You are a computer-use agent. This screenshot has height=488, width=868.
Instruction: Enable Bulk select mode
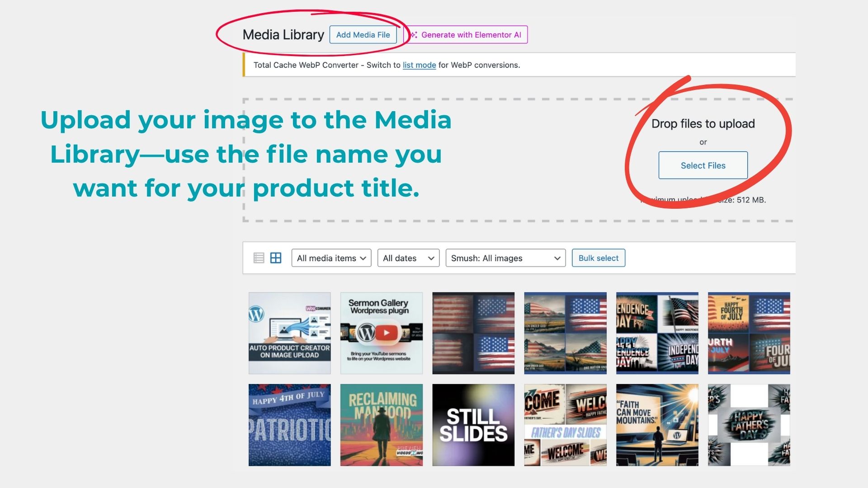point(598,258)
